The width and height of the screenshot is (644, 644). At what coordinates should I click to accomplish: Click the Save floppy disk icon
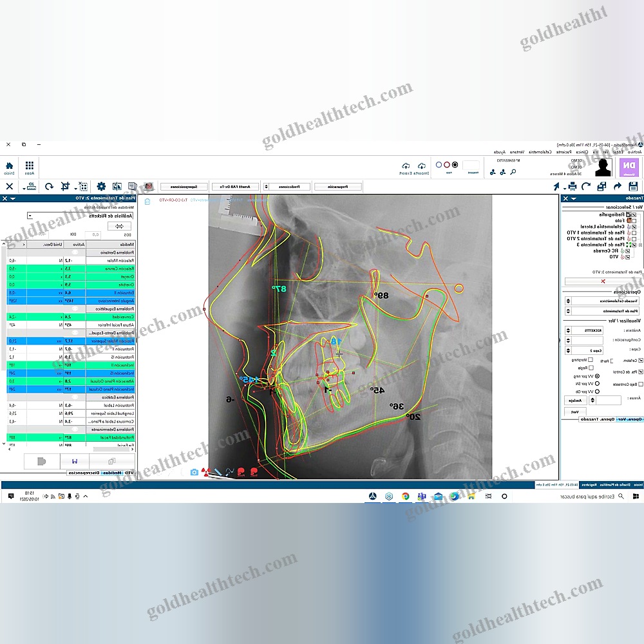pos(633,186)
